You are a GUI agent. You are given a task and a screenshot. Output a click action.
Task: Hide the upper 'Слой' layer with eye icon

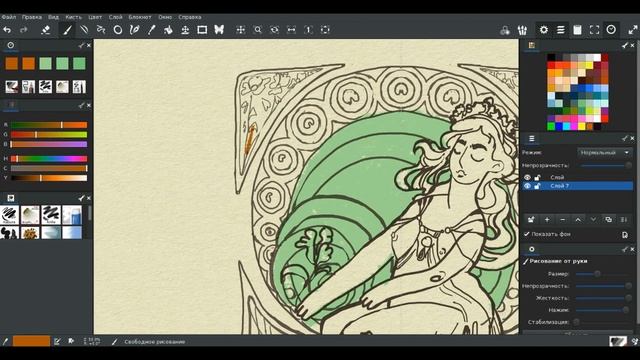point(527,178)
